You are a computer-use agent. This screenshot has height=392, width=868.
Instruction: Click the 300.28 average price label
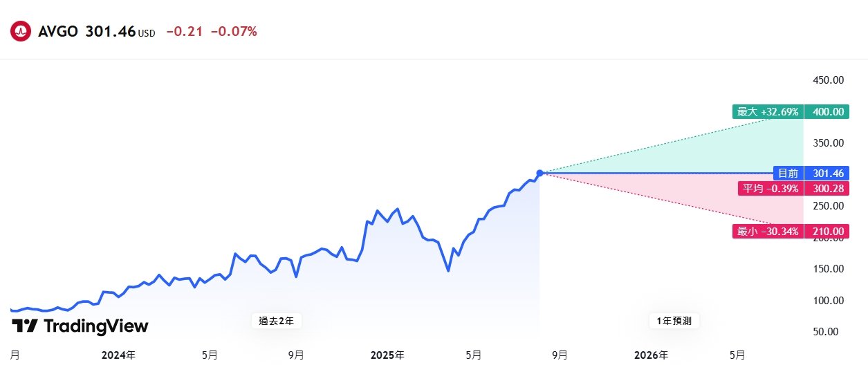(828, 188)
